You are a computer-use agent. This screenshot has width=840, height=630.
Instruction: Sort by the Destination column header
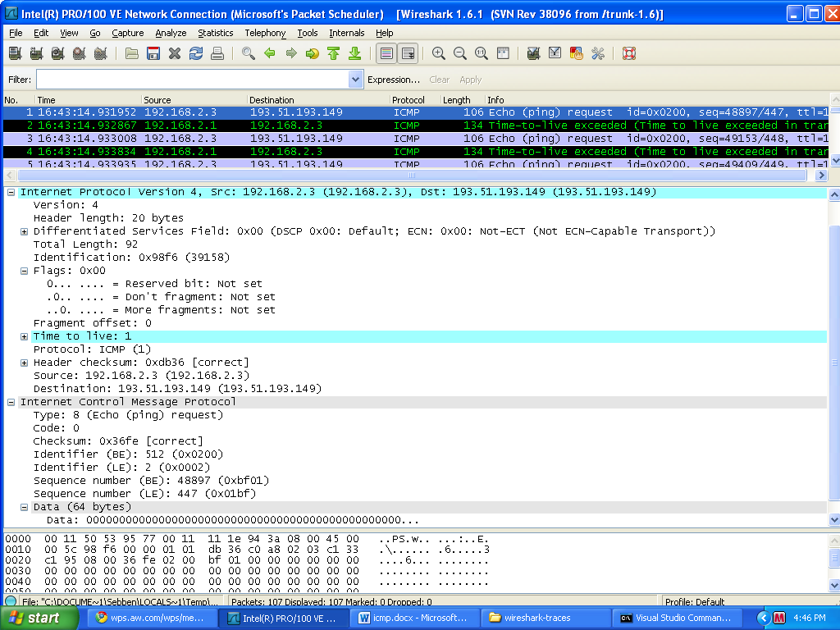point(318,99)
